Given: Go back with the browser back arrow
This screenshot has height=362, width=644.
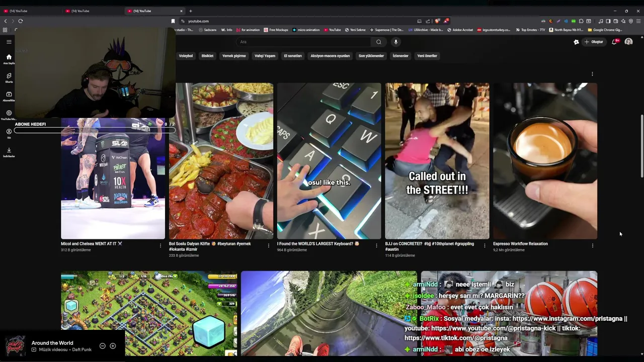Looking at the screenshot, I should point(6,21).
